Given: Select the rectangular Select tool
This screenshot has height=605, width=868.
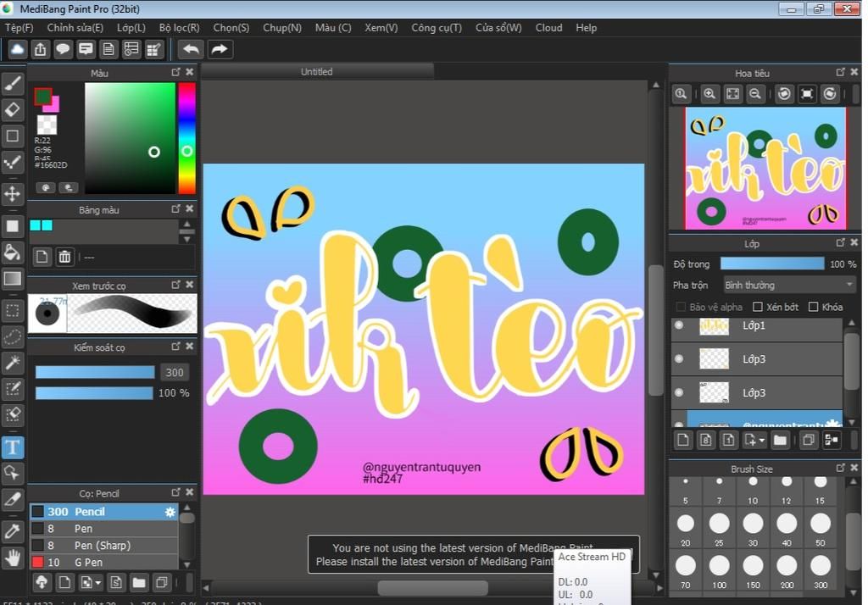Looking at the screenshot, I should (x=13, y=310).
